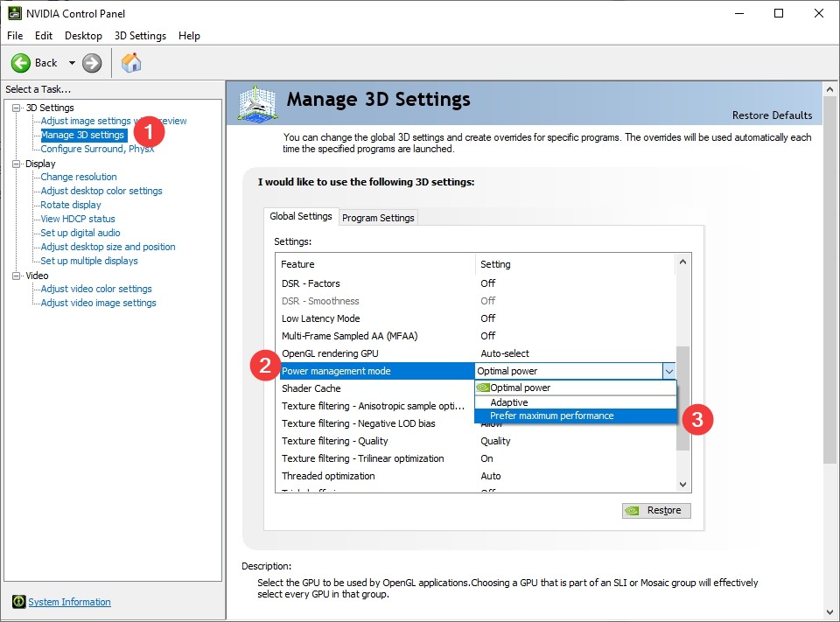Image resolution: width=840 pixels, height=622 pixels.
Task: Click the Home icon in the toolbar
Action: (131, 63)
